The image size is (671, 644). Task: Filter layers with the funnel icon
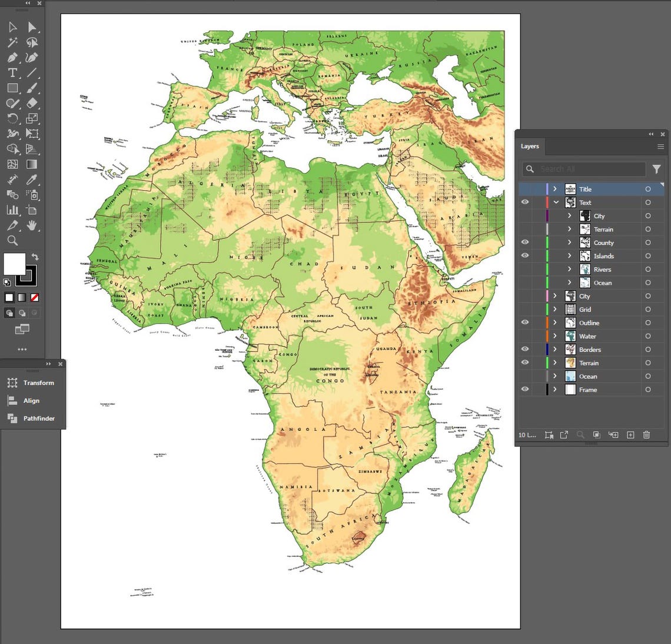(x=656, y=170)
